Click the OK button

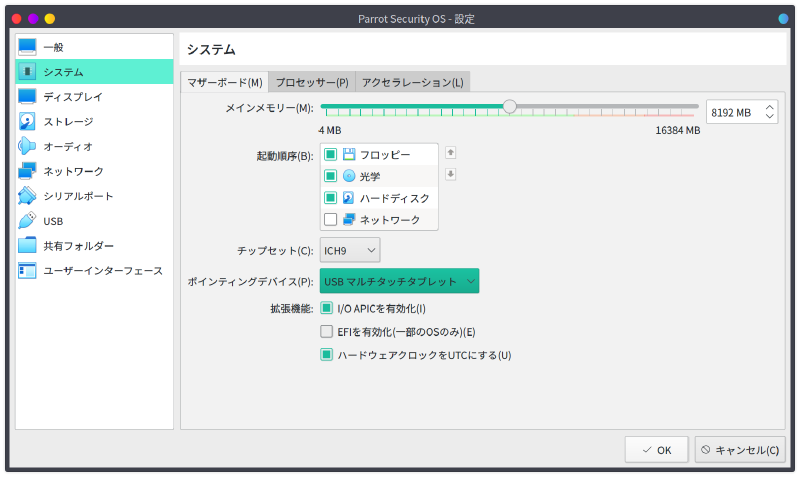pos(657,450)
